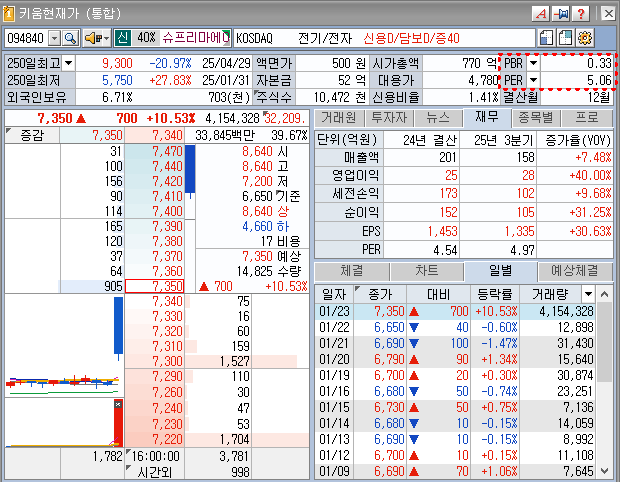Image resolution: width=620 pixels, height=482 pixels.
Task: Open the 체결 tab
Action: click(x=352, y=271)
